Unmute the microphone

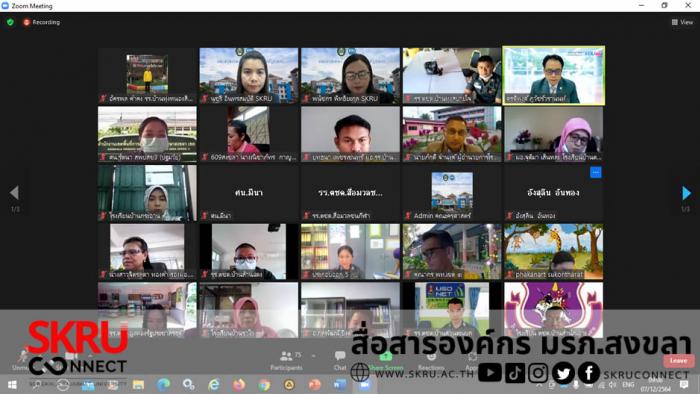tap(21, 361)
